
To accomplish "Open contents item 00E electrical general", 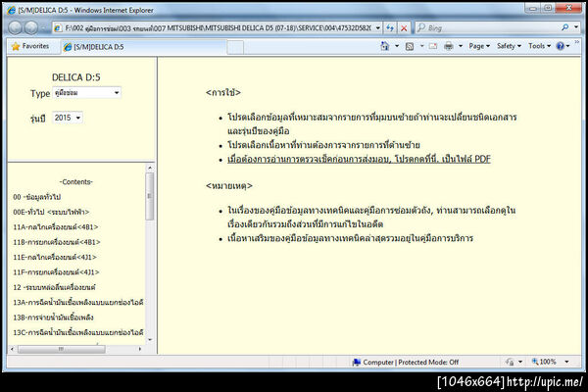I will [51, 212].
